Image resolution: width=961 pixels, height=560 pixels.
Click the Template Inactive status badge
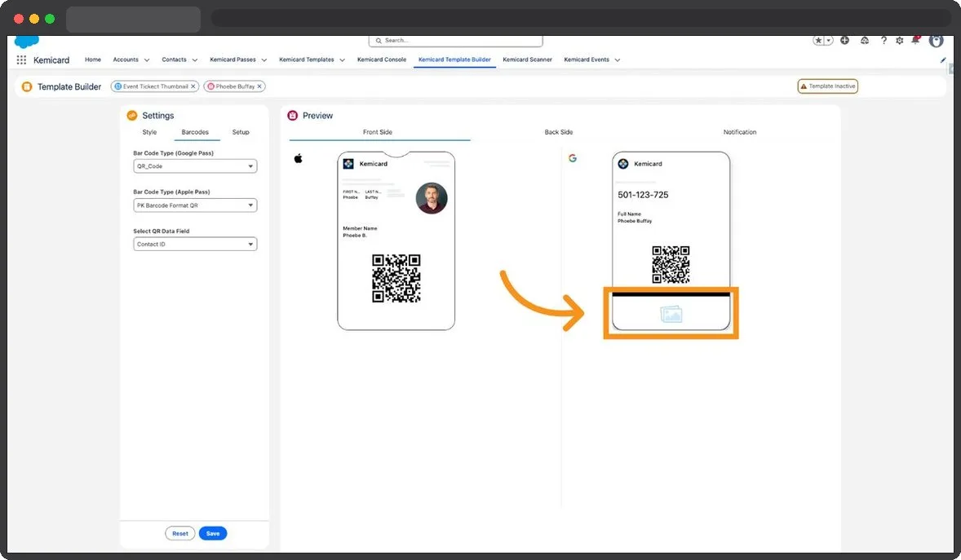[827, 86]
